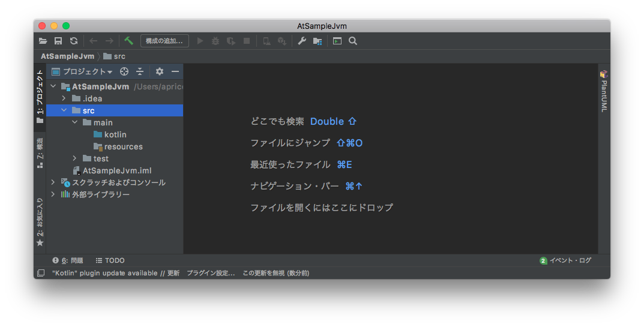
Task: Click the Open folder toolbar icon
Action: (43, 41)
